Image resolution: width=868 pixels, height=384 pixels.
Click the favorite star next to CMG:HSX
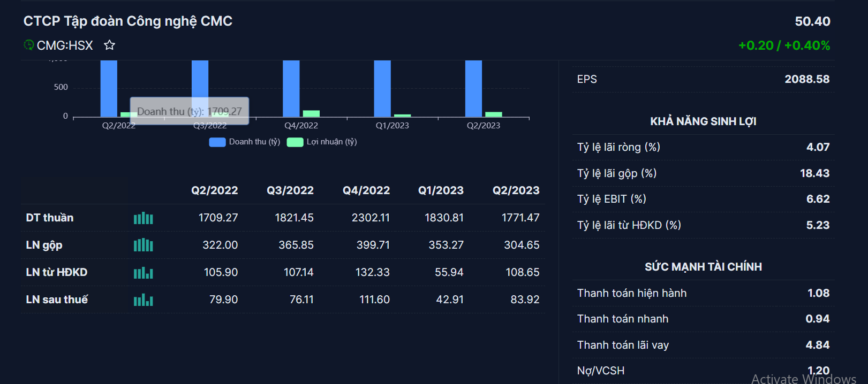pos(110,45)
